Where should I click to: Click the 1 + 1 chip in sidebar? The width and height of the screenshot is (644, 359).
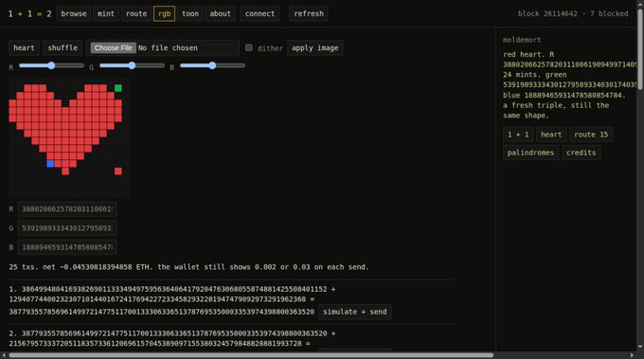[518, 135]
